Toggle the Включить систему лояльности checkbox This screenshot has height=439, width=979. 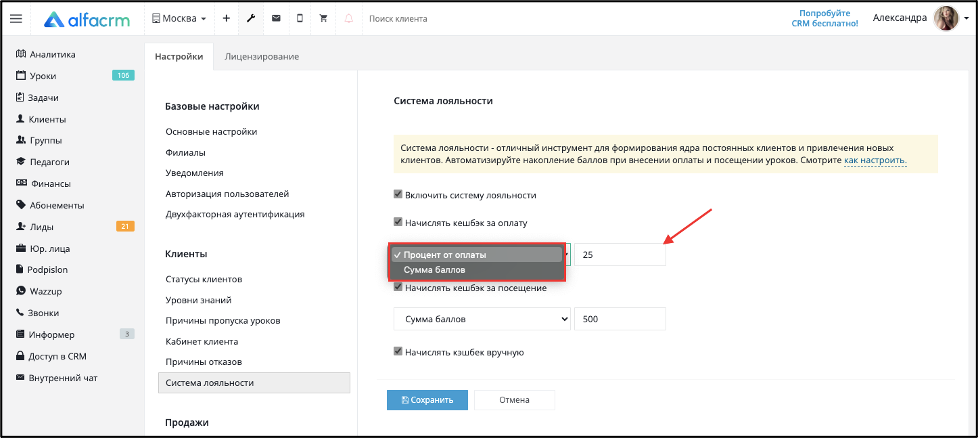click(x=398, y=195)
